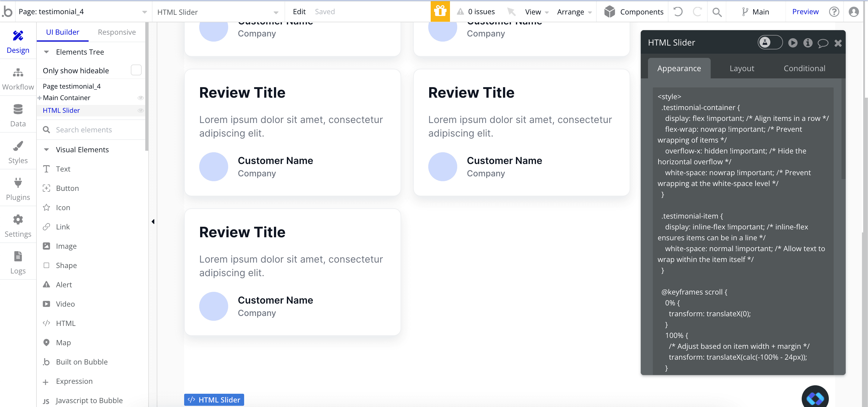Switch to the Responsive tab
This screenshot has width=868, height=407.
point(117,32)
